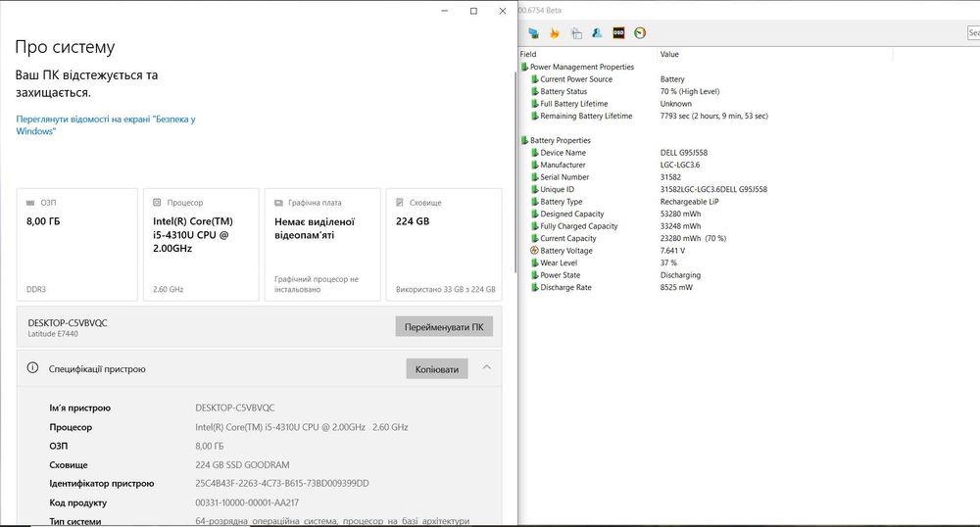Click the battery icon beside Designed Capacity
The height and width of the screenshot is (527, 980).
(534, 214)
